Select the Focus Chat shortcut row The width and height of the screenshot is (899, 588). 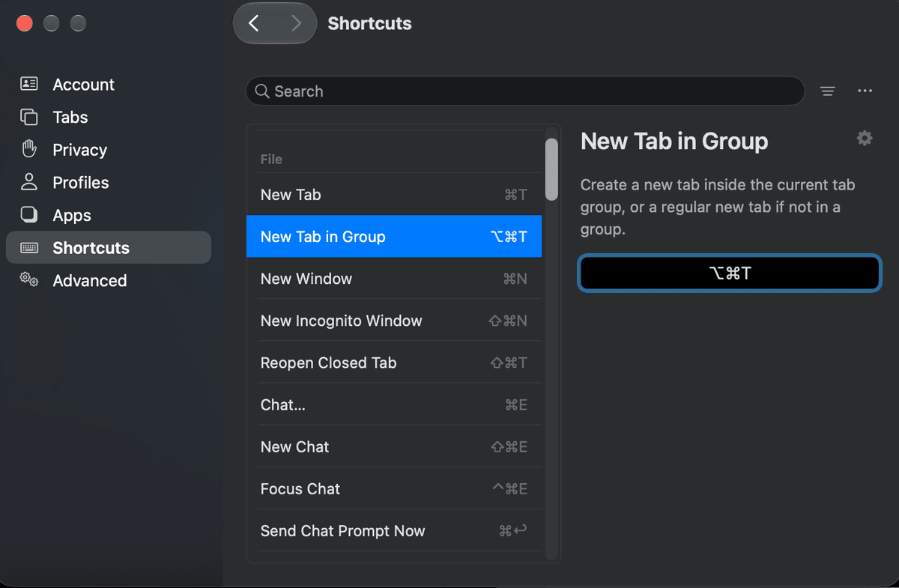coord(394,488)
